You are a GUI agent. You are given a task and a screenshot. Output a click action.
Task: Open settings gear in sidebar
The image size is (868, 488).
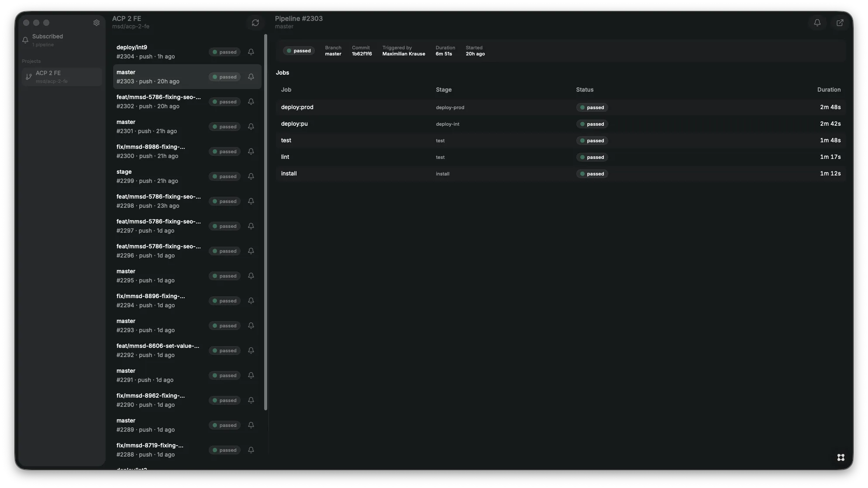[96, 23]
